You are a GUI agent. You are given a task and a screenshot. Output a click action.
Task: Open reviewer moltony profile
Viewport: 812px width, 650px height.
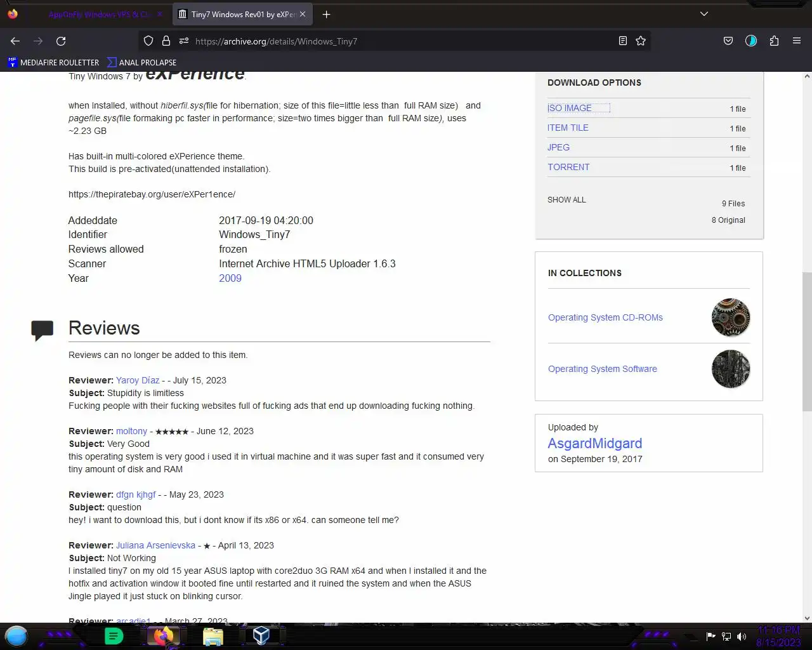(x=131, y=431)
